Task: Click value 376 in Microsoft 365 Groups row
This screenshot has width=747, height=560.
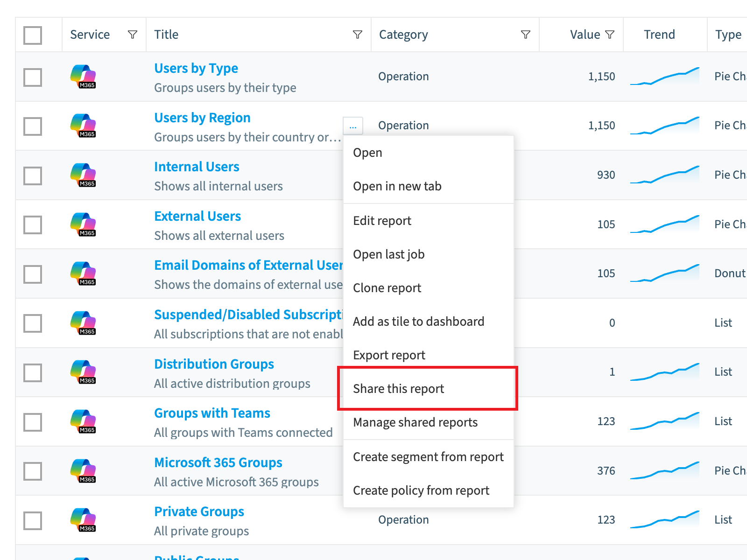Action: [606, 471]
